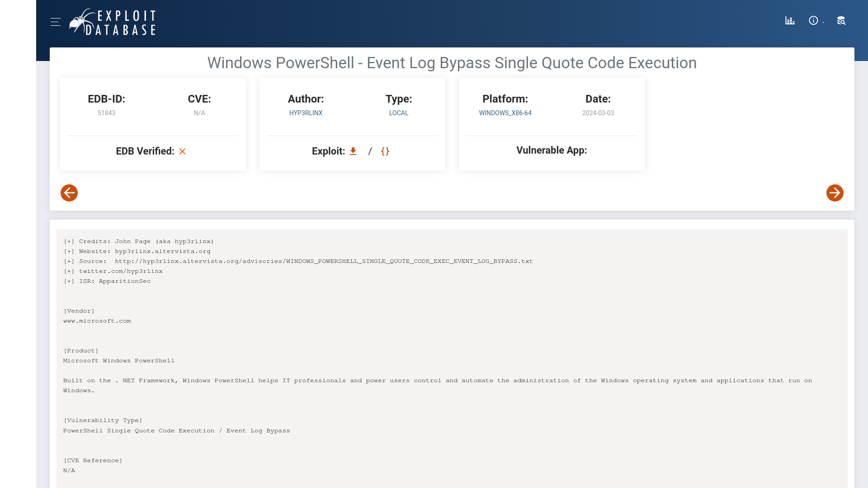This screenshot has height=488, width=868.
Task: Open the statistics bar chart icon
Action: pyautogui.click(x=790, y=21)
